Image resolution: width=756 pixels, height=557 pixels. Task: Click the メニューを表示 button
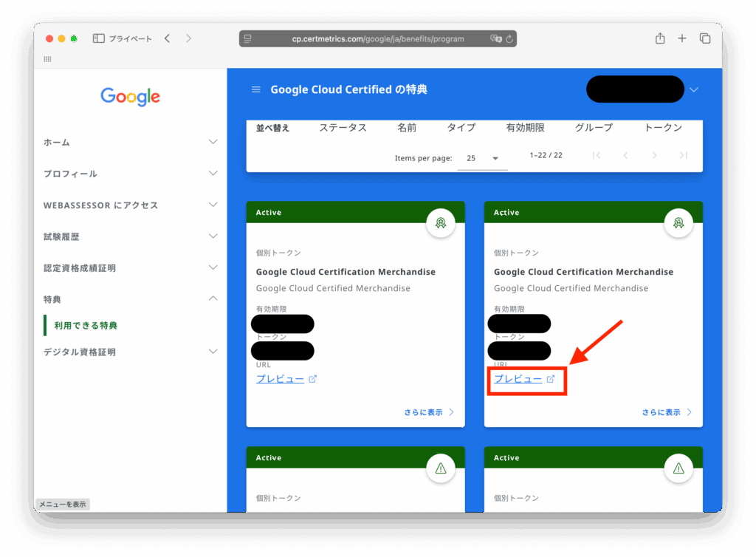coord(63,505)
